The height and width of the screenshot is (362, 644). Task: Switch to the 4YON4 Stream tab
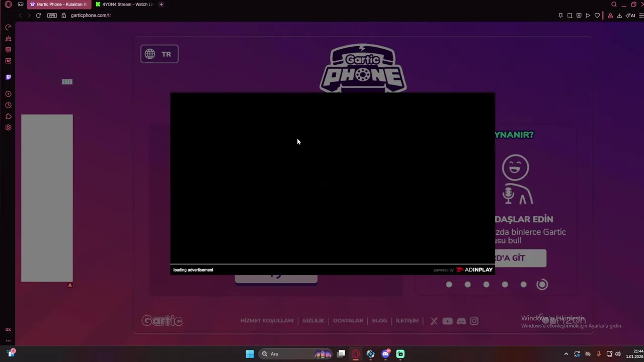[x=124, y=5]
